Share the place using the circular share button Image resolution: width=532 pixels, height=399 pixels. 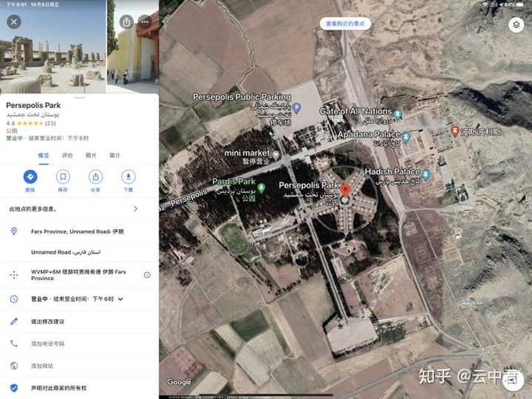click(x=96, y=177)
